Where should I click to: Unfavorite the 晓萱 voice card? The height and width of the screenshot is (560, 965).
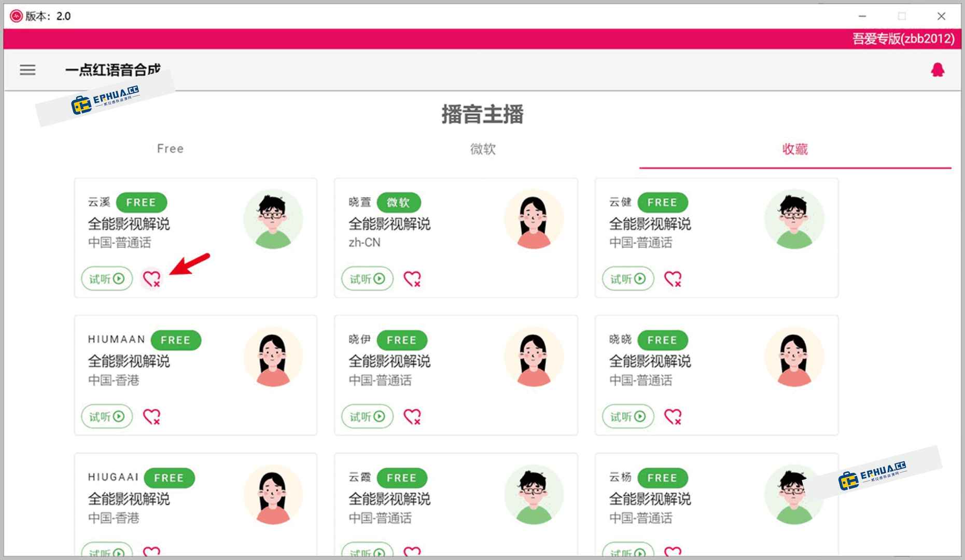point(413,279)
